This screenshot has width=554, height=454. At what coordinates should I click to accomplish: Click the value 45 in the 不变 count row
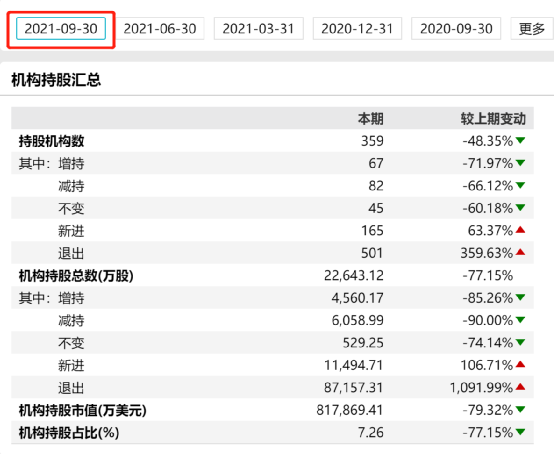click(376, 208)
